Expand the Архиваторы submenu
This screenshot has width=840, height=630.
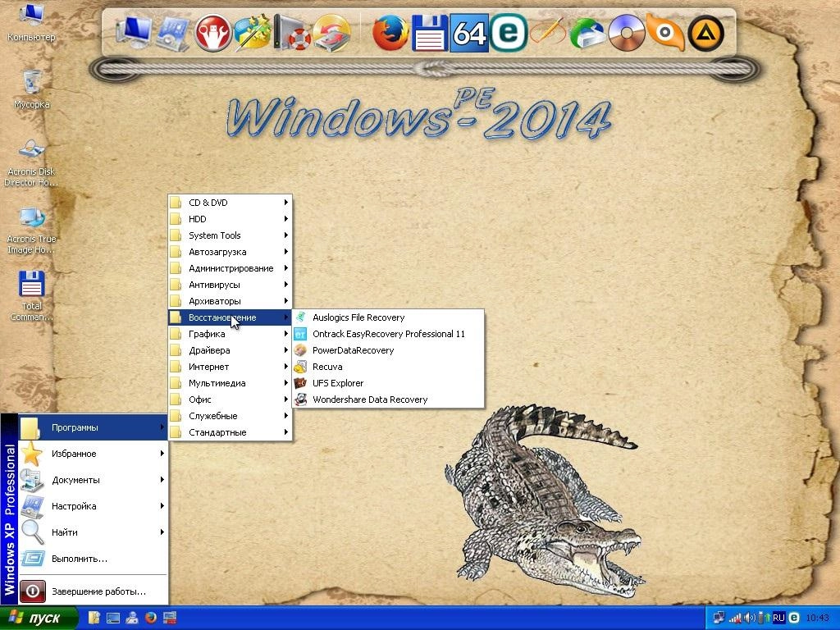231,301
